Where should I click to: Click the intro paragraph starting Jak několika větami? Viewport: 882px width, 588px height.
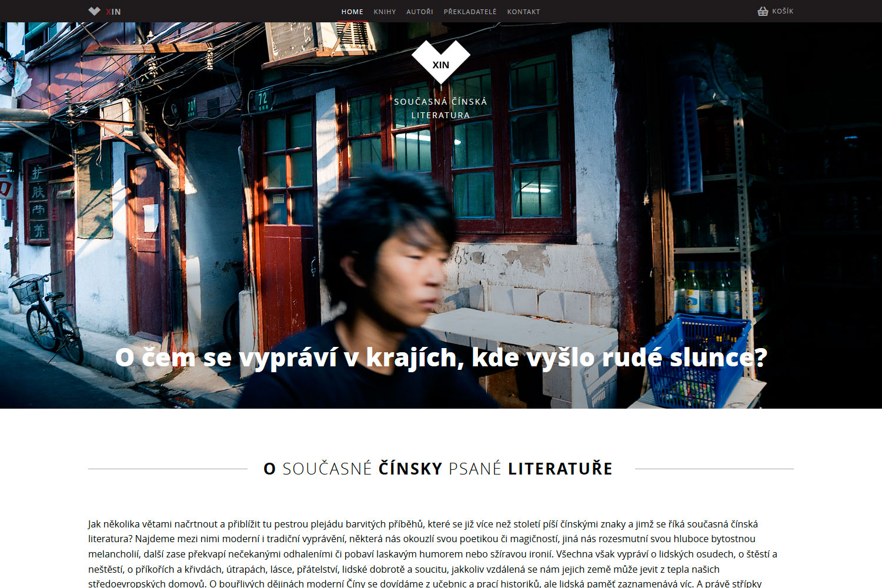click(x=434, y=554)
